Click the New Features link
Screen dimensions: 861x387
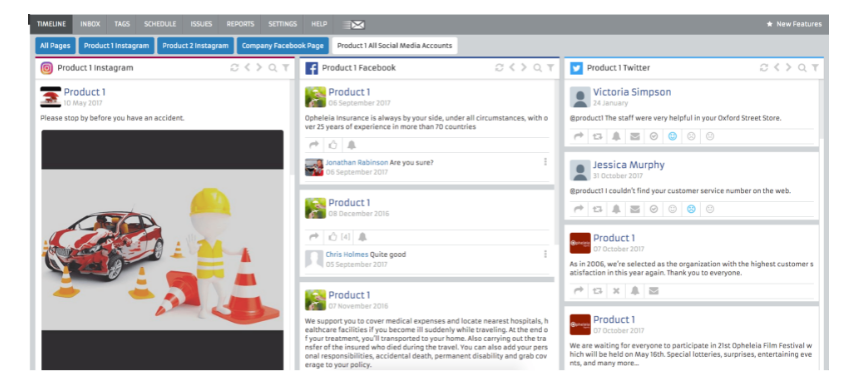coord(794,24)
